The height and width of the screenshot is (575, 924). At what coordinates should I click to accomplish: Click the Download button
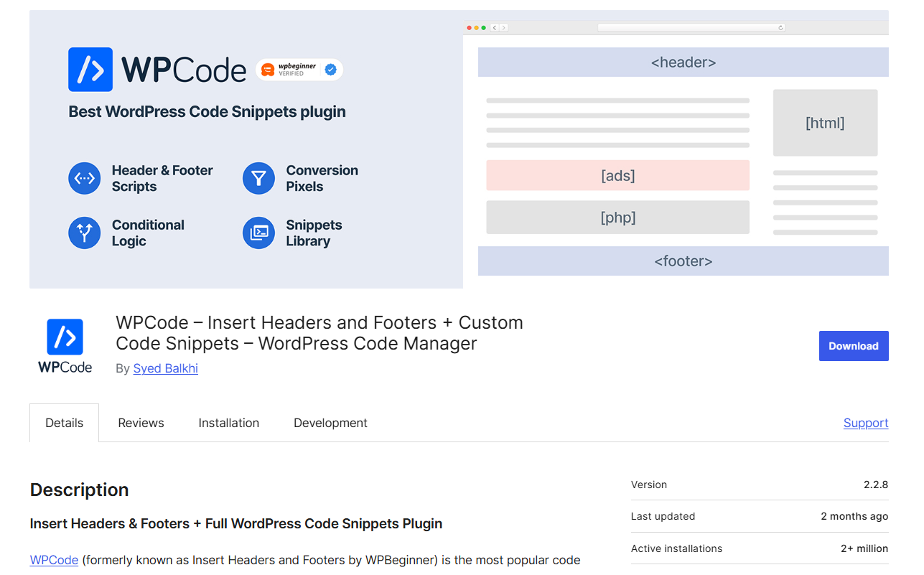(x=854, y=345)
